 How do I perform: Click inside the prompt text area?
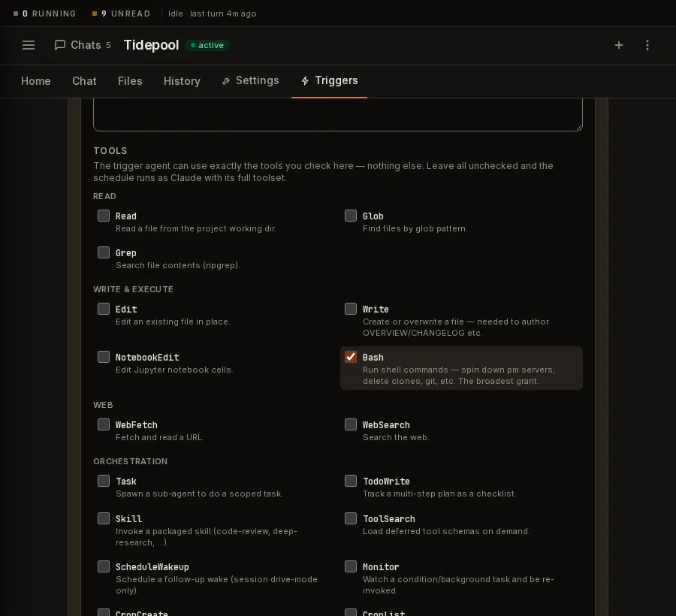[x=337, y=114]
